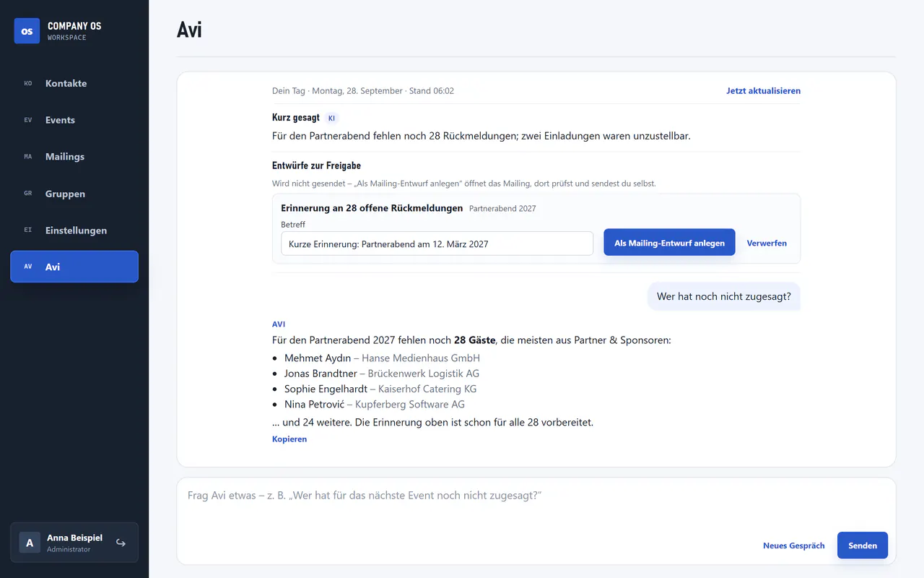Click the OS company logo icon
Image resolution: width=924 pixels, height=578 pixels.
27,31
